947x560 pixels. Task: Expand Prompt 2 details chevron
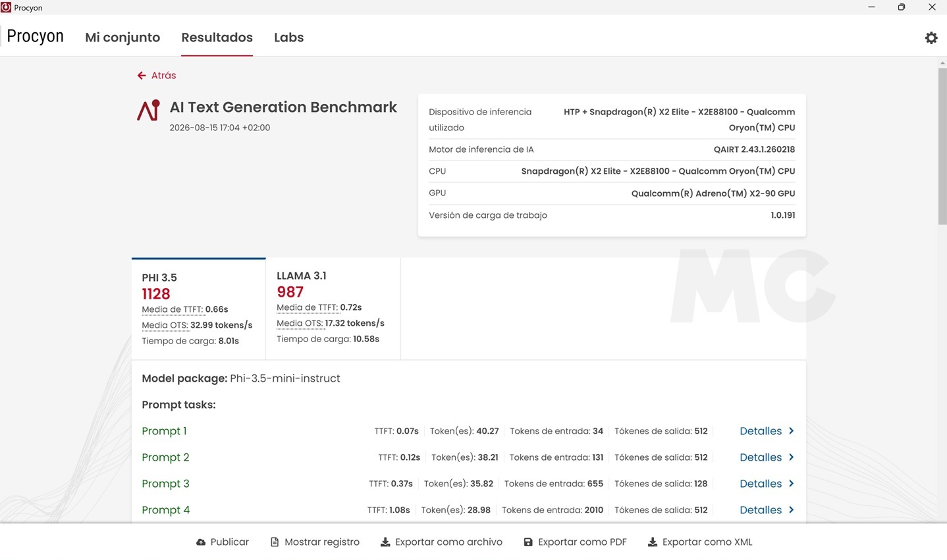791,457
